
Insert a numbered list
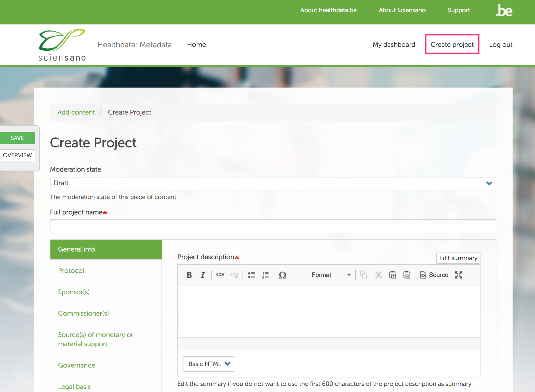coord(265,275)
